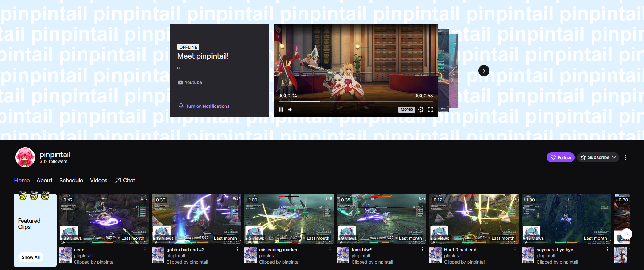Screen dimensions: 644x270
Task: Click 'Clipped by pinpintail' under 'tank btw!!'
Action: (372, 262)
